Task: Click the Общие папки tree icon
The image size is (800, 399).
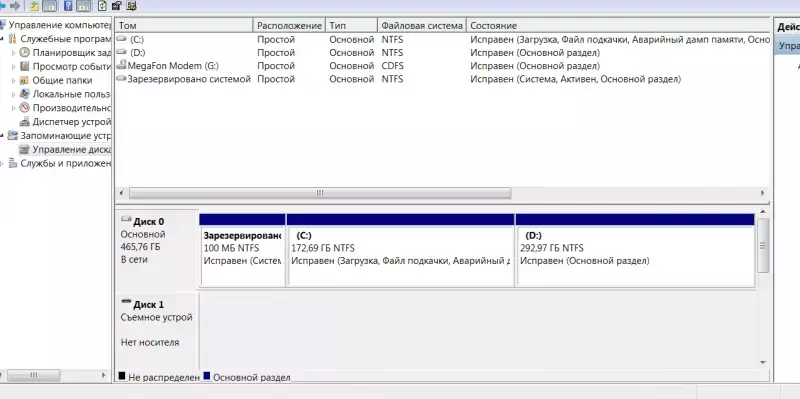Action: click(x=24, y=80)
